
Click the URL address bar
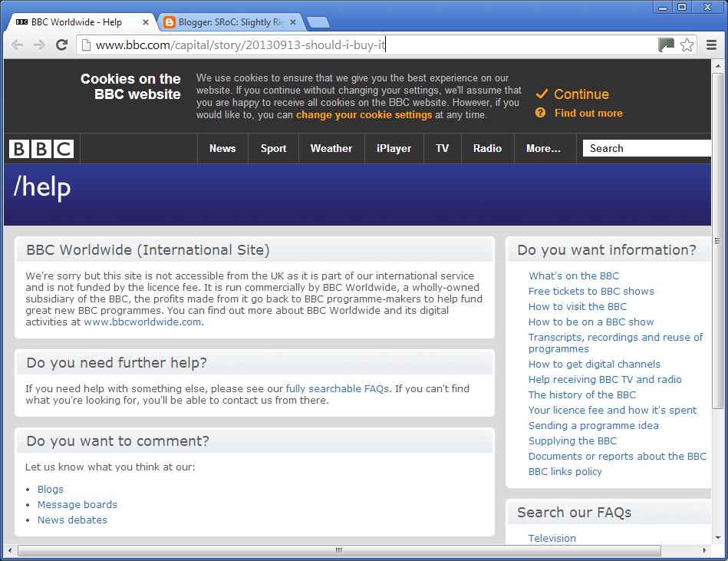[371, 45]
